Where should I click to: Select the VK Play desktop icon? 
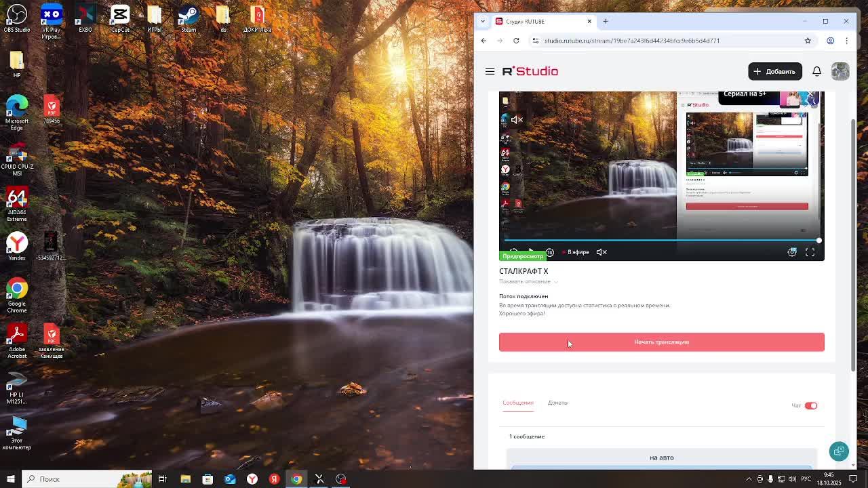(52, 21)
